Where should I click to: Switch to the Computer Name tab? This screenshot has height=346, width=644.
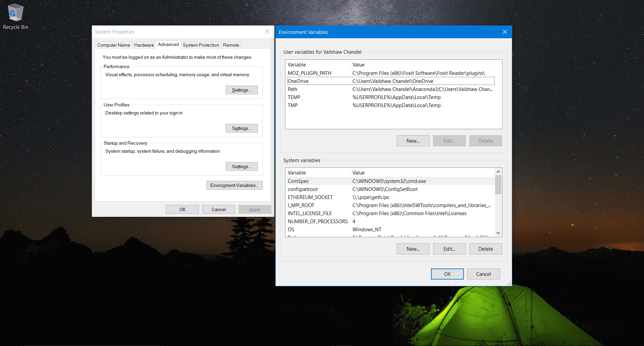point(113,45)
